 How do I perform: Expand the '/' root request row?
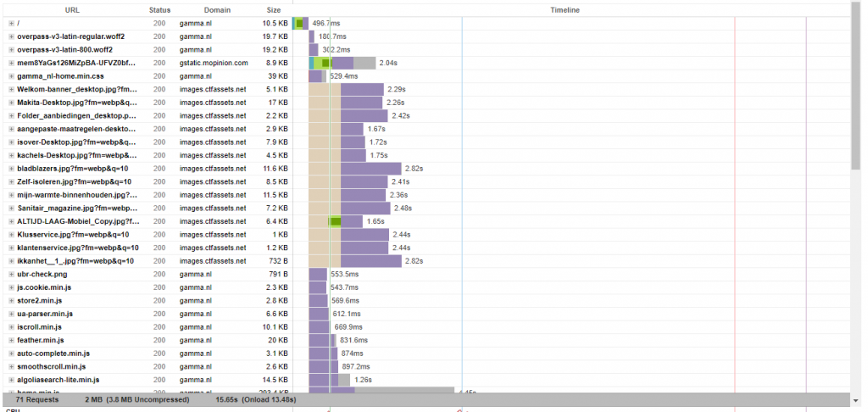pos(11,23)
